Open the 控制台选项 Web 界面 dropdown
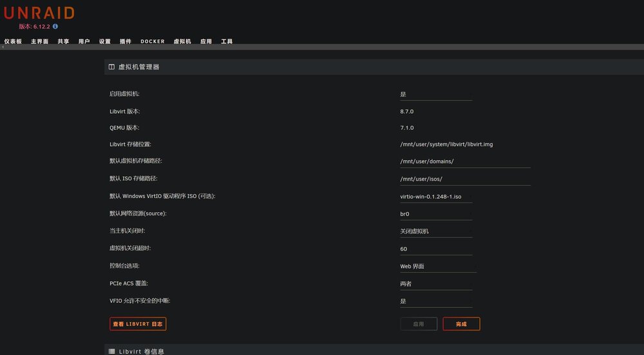The height and width of the screenshot is (355, 644). coord(438,266)
